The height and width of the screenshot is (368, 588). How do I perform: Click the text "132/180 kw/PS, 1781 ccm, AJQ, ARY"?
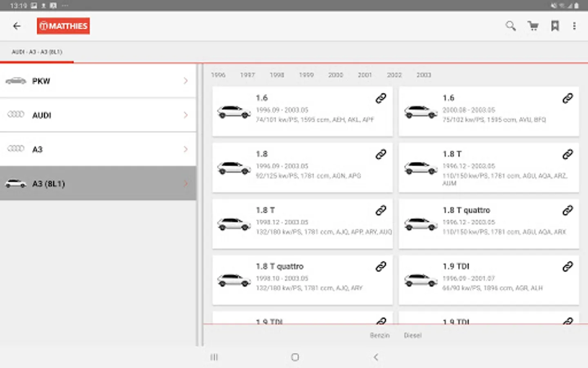point(309,288)
